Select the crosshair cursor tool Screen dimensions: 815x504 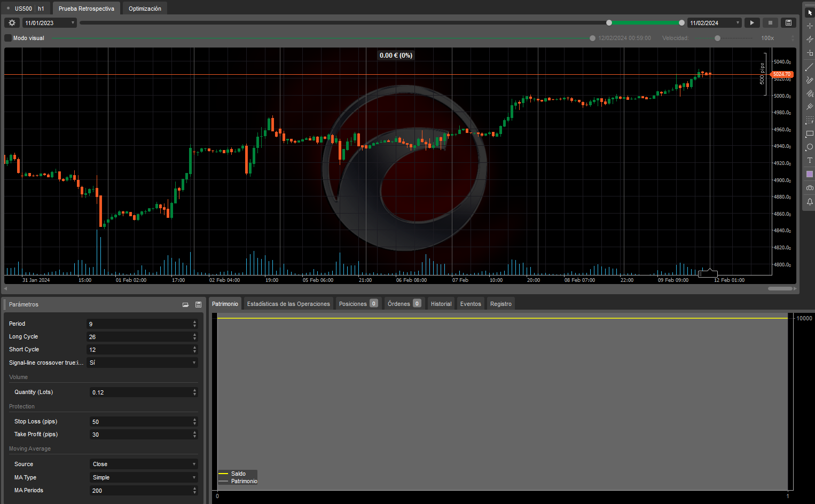(x=810, y=26)
